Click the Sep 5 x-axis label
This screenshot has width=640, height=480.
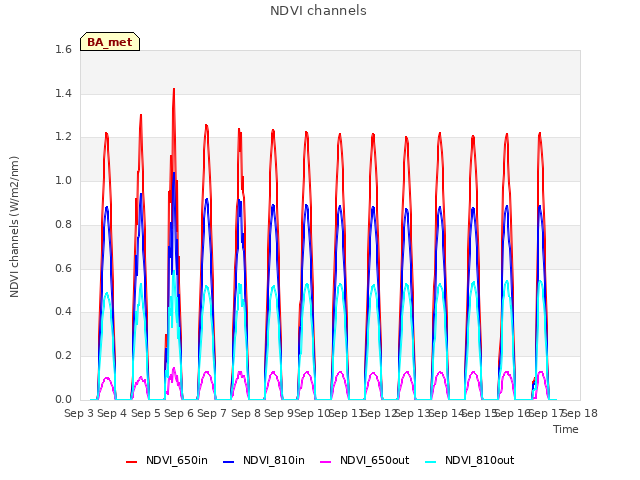tap(146, 413)
